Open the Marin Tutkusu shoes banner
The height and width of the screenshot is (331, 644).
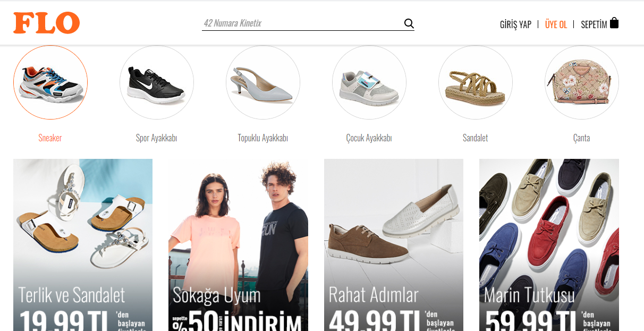tap(549, 244)
